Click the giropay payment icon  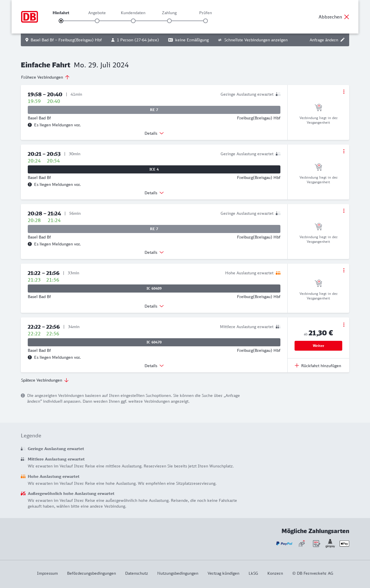pos(330,543)
